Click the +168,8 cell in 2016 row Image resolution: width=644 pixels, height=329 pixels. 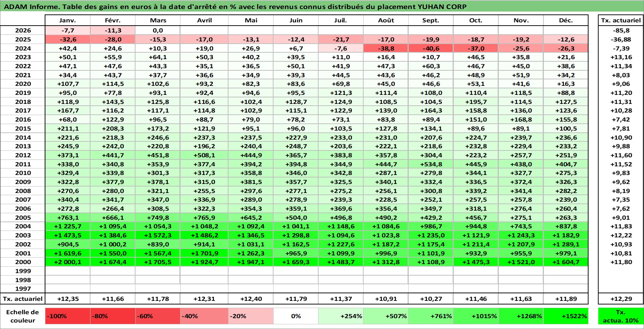pos(521,119)
